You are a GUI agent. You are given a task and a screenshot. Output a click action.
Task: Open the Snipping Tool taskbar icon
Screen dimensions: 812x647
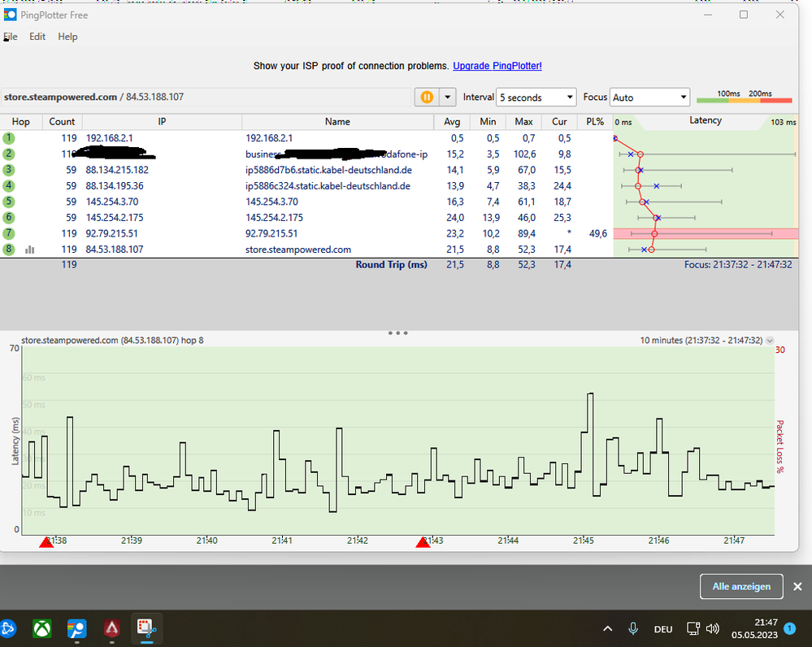tap(146, 628)
